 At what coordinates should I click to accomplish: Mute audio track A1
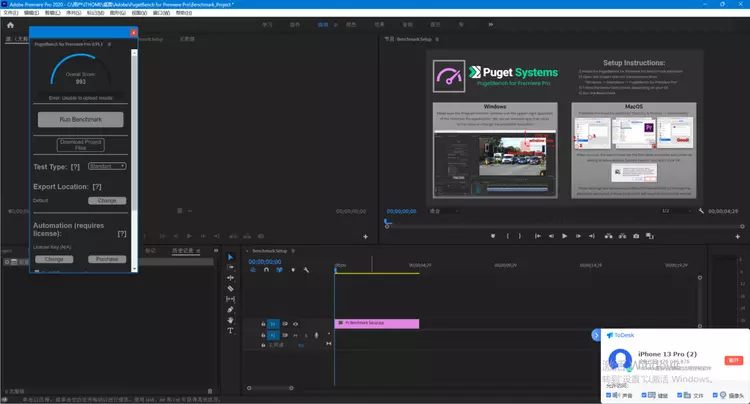click(x=296, y=336)
